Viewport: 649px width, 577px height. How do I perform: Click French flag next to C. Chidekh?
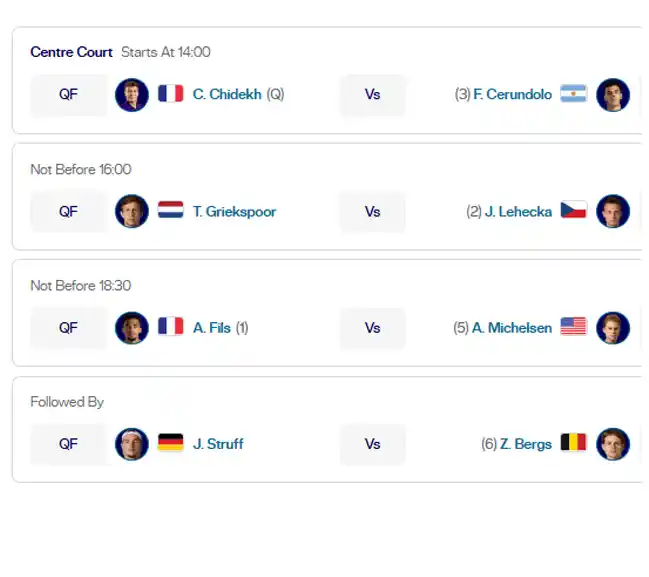171,94
